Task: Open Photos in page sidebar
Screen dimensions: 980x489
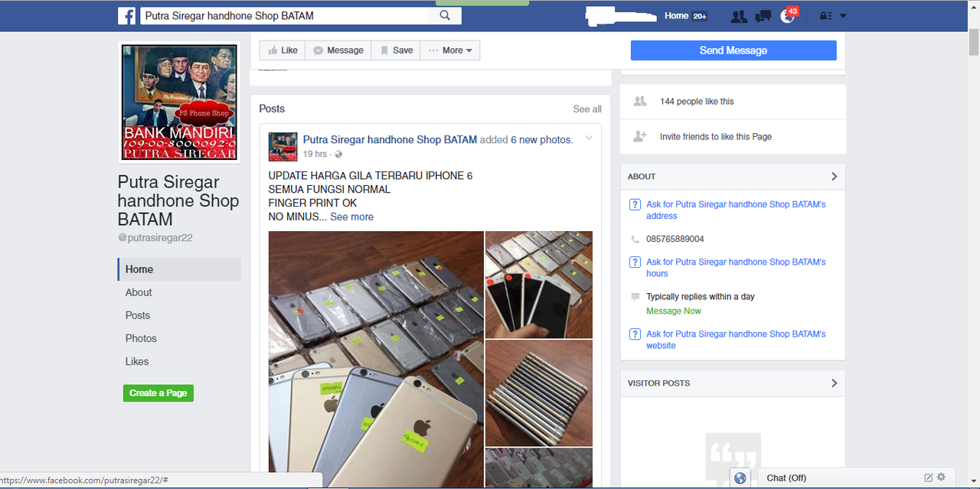Action: 141,338
